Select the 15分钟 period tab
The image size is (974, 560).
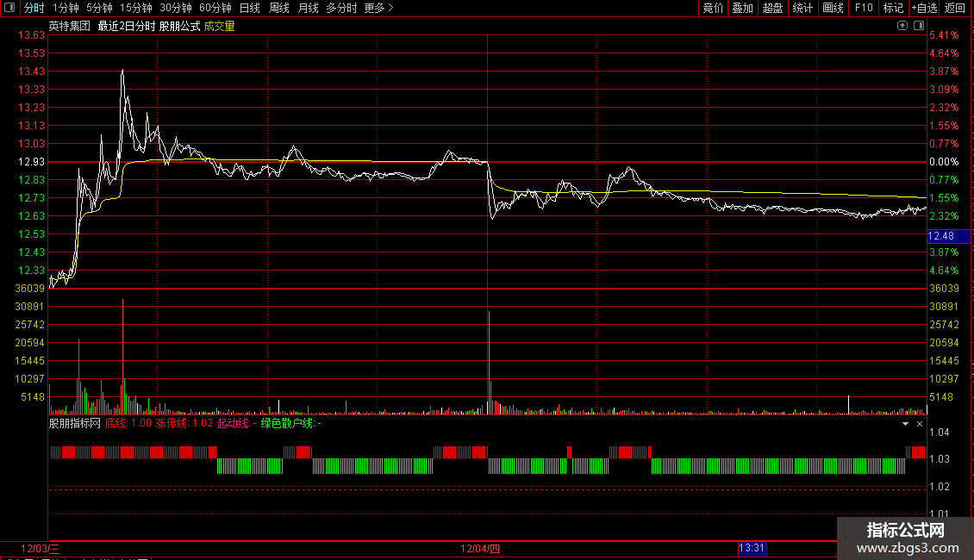tap(136, 8)
